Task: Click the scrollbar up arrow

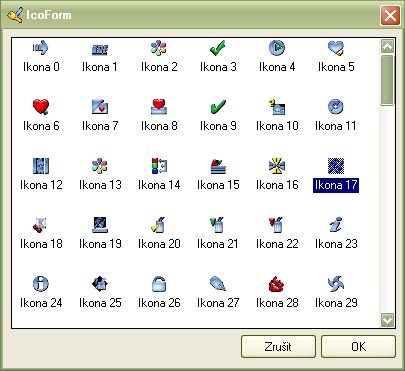Action: coord(387,46)
